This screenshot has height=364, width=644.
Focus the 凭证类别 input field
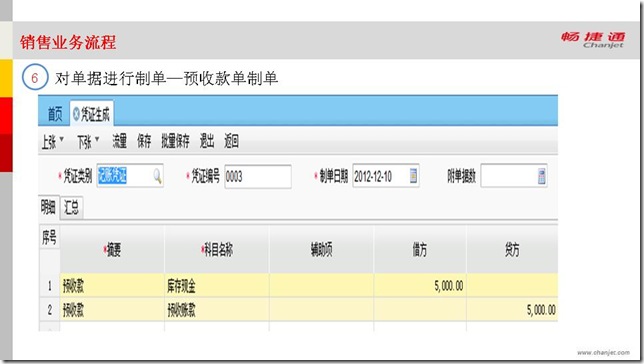[x=130, y=176]
